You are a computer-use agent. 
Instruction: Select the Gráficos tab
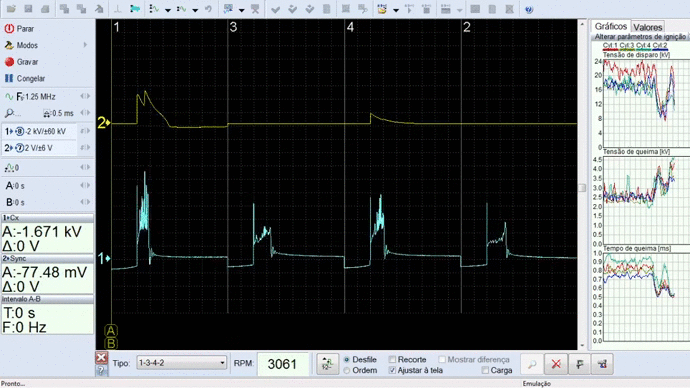[x=611, y=26]
